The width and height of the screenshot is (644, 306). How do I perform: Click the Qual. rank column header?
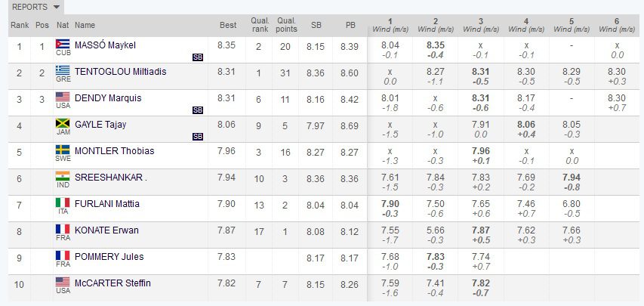point(260,25)
